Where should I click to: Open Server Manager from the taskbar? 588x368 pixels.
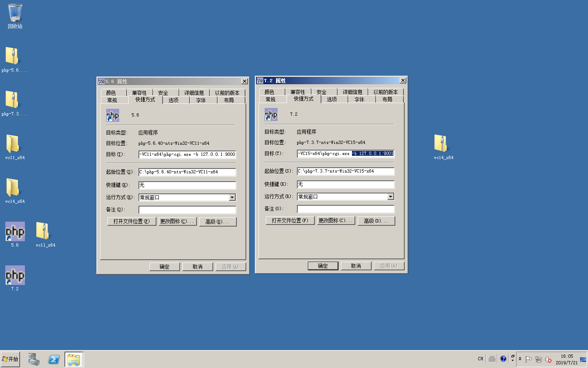pyautogui.click(x=34, y=359)
